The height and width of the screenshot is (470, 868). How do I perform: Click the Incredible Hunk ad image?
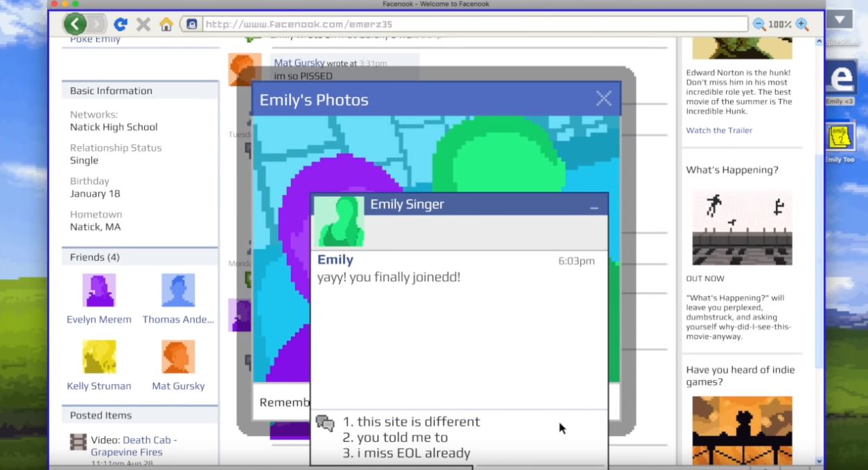pos(742,48)
